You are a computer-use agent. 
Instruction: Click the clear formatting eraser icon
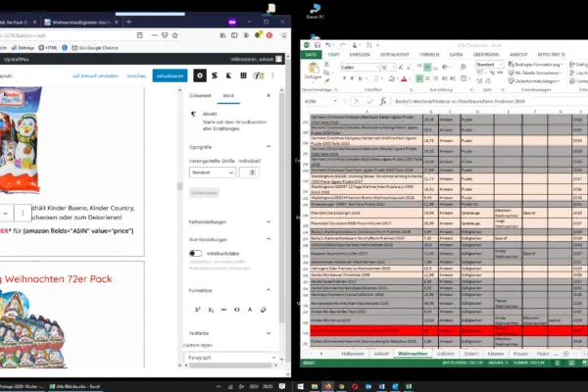click(263, 310)
